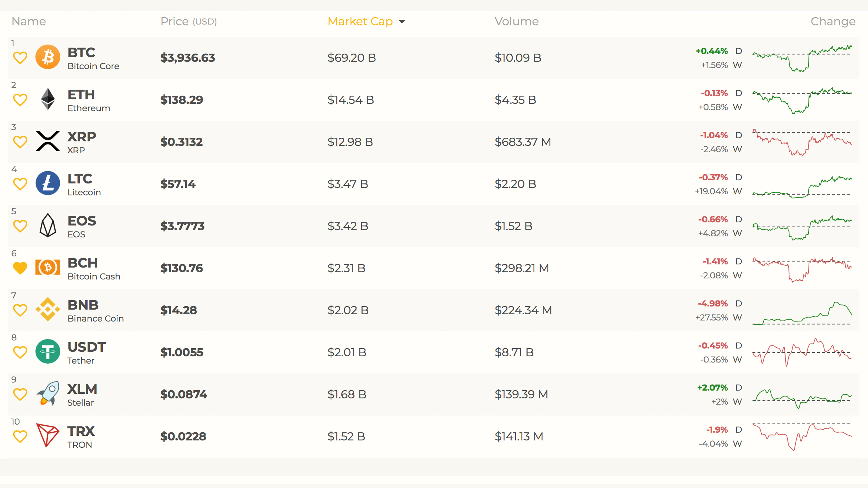
Task: Click the EOS logo icon
Action: coord(47,225)
